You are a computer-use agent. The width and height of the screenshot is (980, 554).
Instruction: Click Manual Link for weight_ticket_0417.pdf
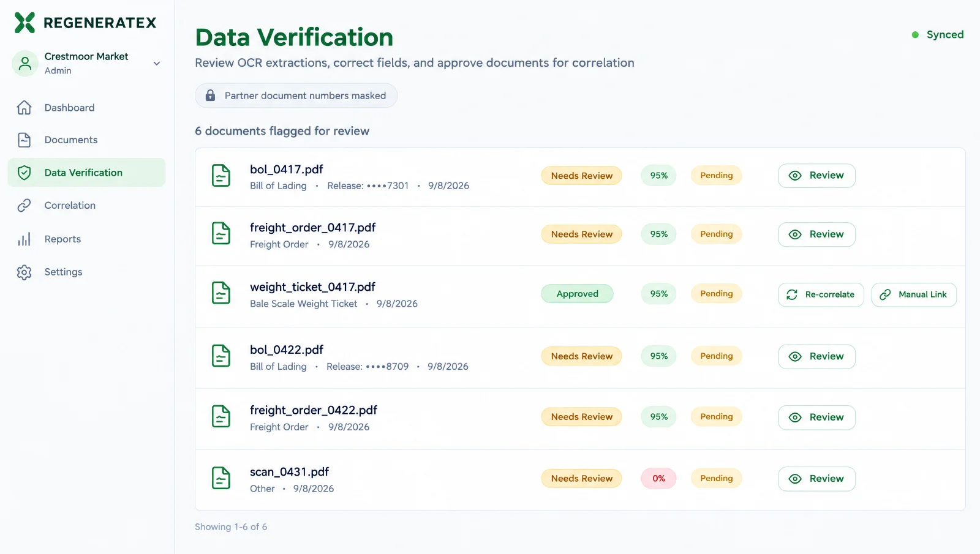tap(914, 294)
